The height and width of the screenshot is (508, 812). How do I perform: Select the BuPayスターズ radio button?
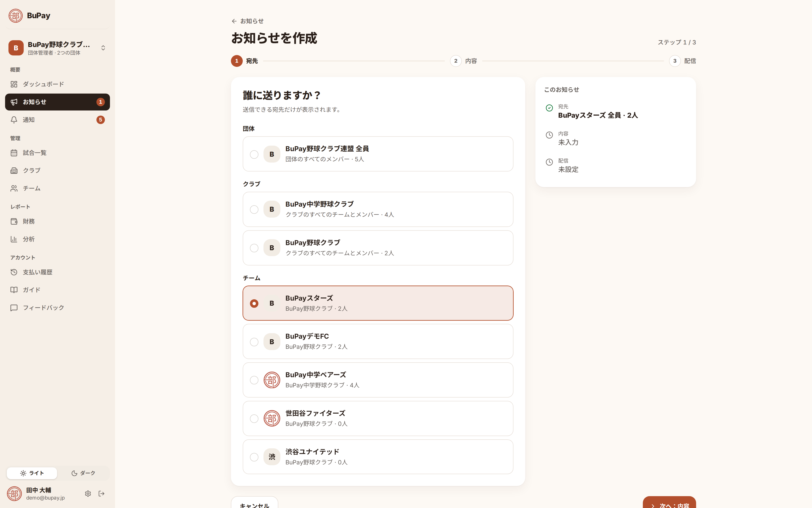254,303
